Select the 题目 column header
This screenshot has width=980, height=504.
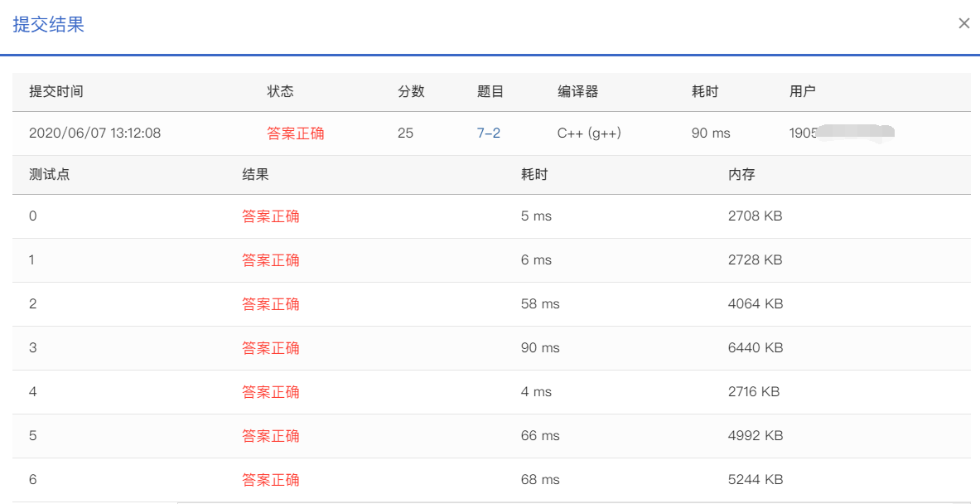(490, 91)
